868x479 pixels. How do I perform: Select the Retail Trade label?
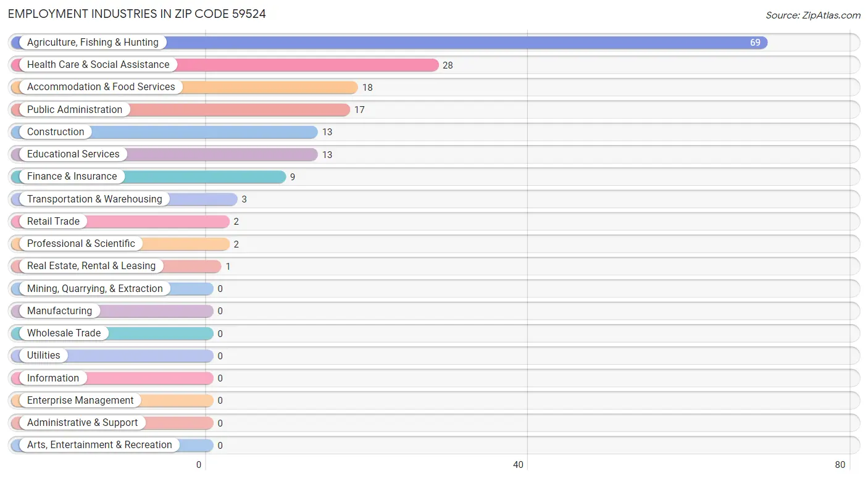pos(53,222)
